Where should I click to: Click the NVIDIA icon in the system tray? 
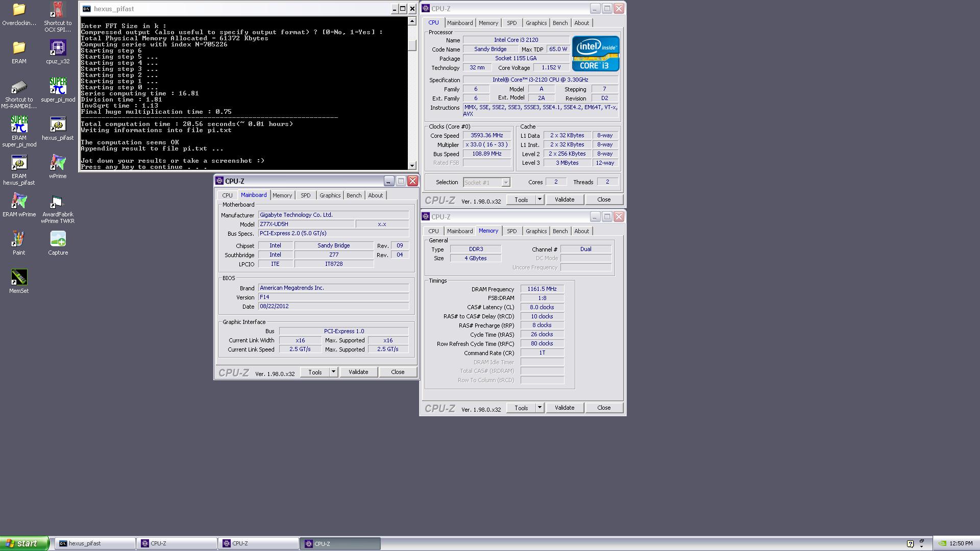942,544
